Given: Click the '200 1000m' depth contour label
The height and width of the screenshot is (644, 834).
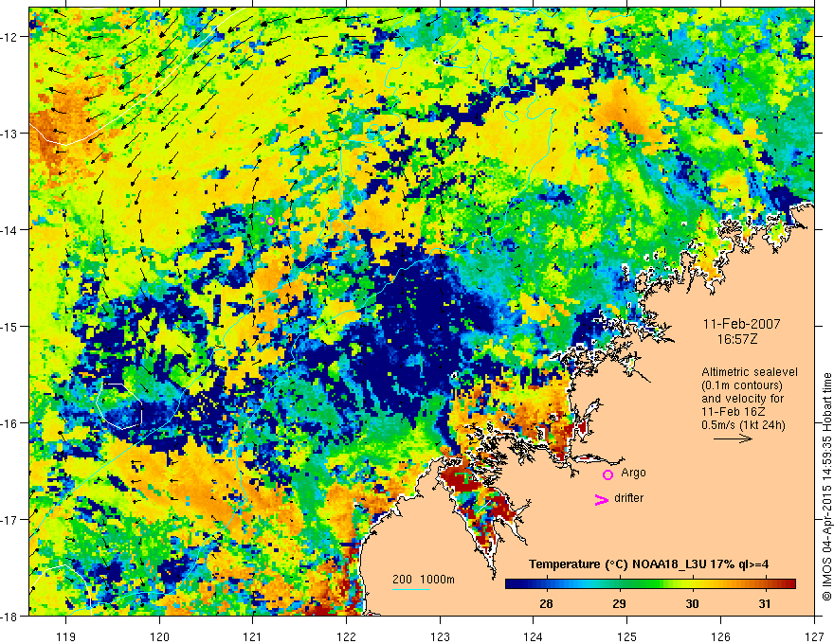Looking at the screenshot, I should (424, 580).
